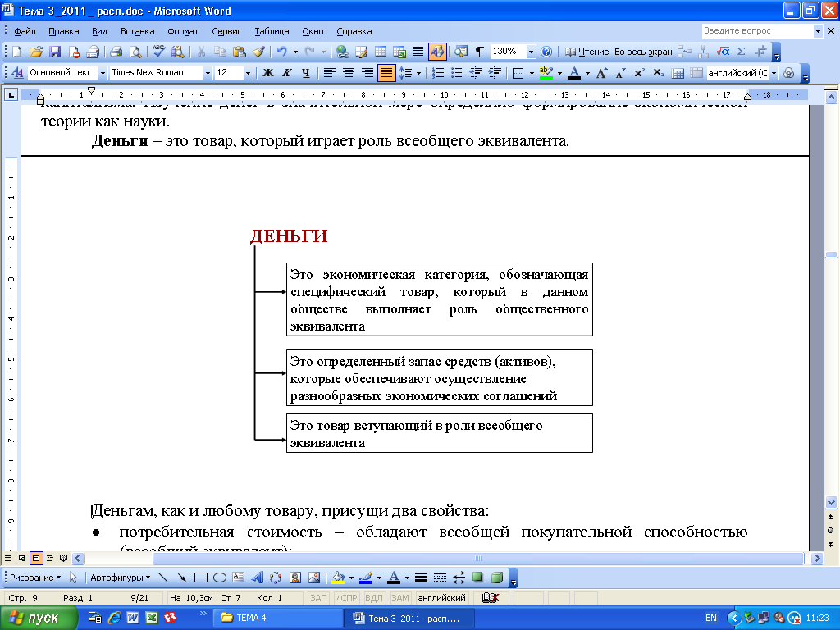Open a file with the folder icon
This screenshot has height=630, width=840.
(36, 52)
